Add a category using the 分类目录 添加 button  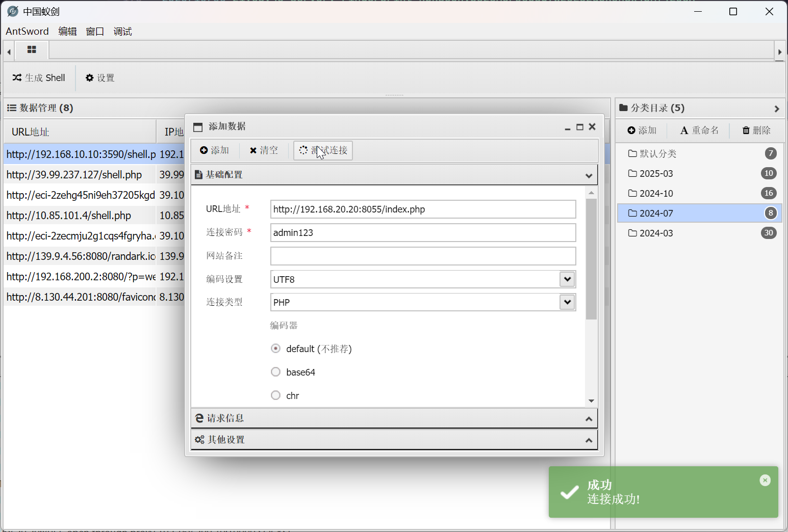coord(642,130)
